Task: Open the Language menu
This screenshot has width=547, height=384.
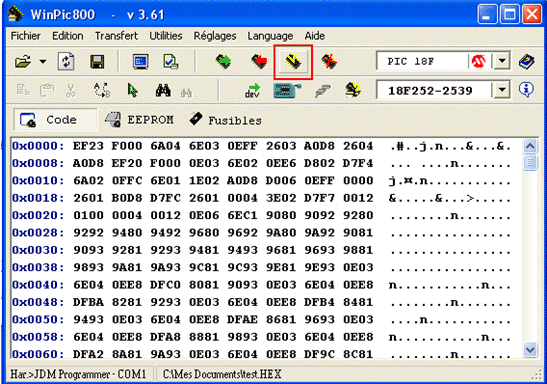Action: [270, 36]
